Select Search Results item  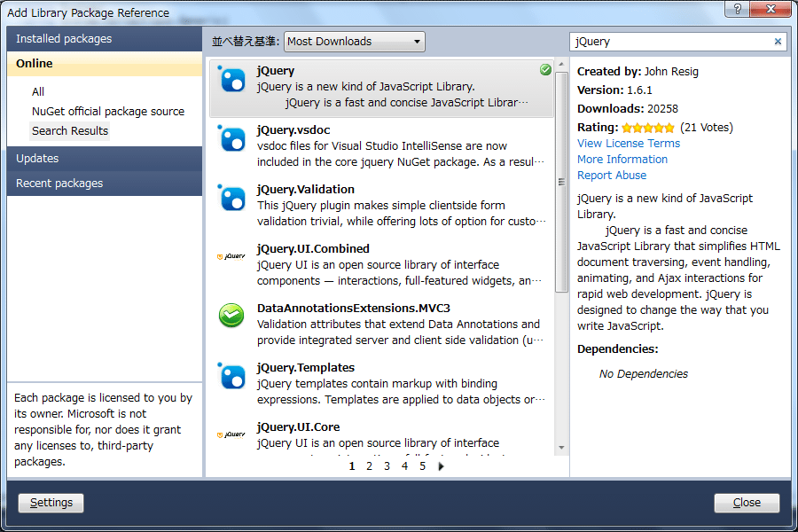[70, 131]
